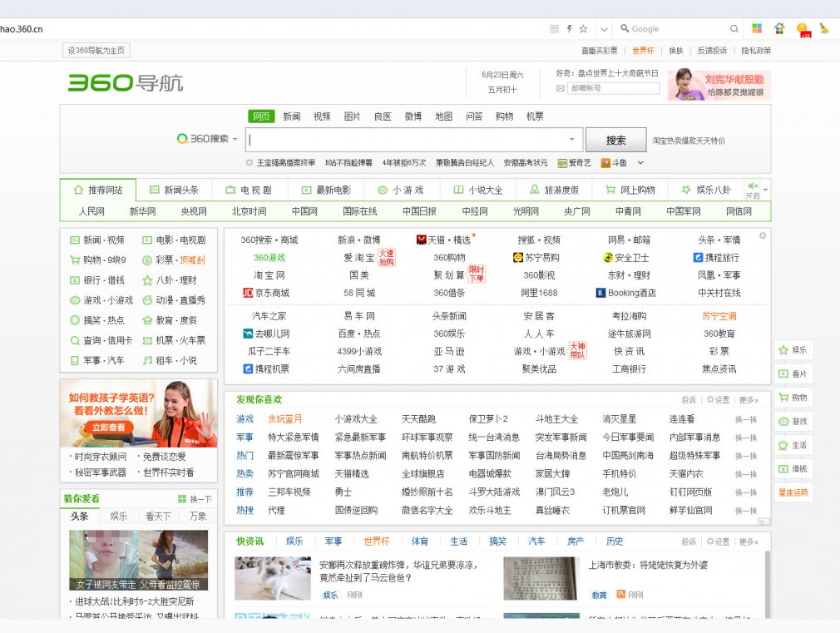The height and width of the screenshot is (633, 840).
Task: Select 世界杯 tab in 快资讯 section
Action: coord(377,542)
